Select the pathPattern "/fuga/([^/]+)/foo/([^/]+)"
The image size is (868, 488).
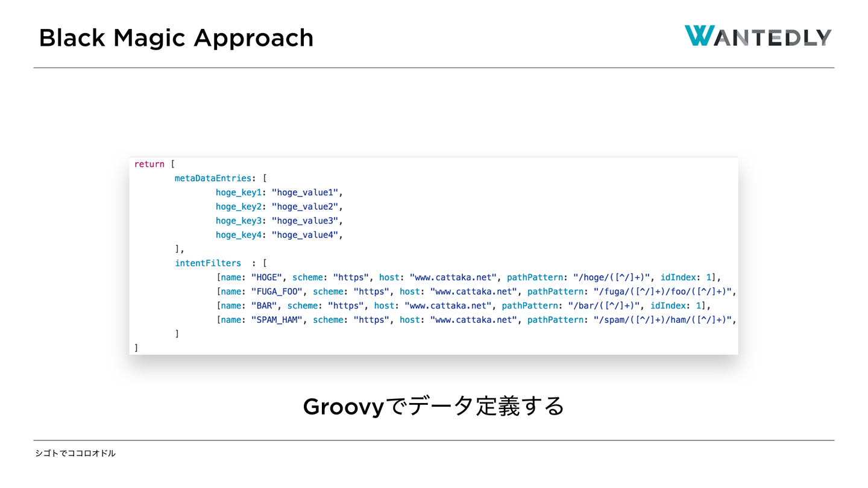(663, 292)
